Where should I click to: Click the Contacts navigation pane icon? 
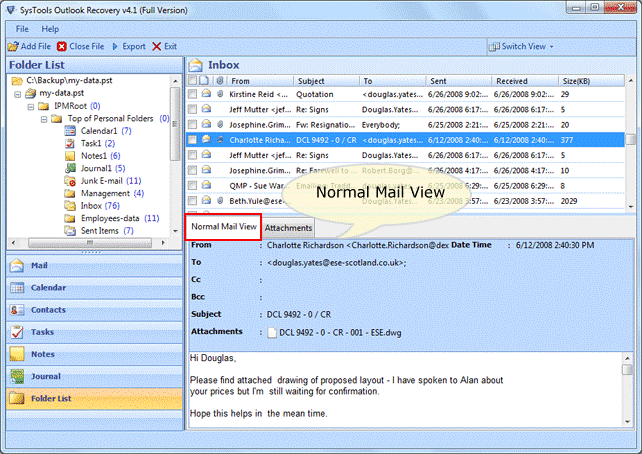click(17, 310)
